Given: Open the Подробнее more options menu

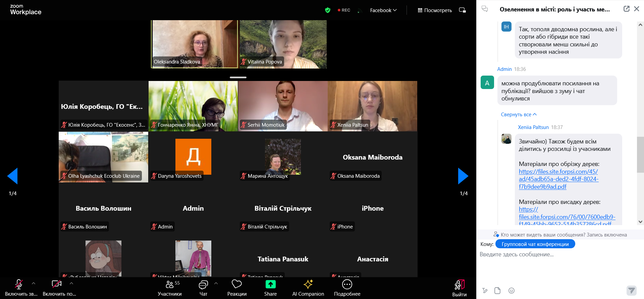Looking at the screenshot, I should point(347,285).
